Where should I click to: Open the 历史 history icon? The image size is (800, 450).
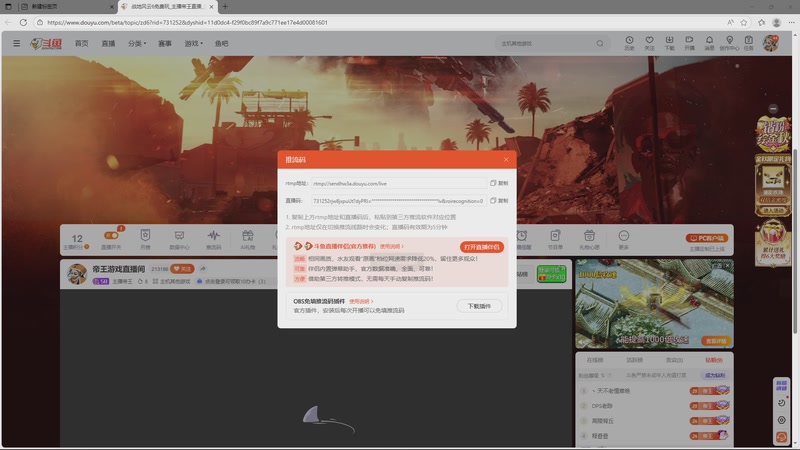(x=630, y=43)
